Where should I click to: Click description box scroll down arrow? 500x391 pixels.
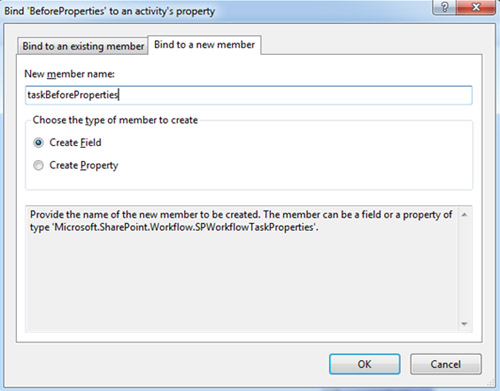tap(464, 324)
